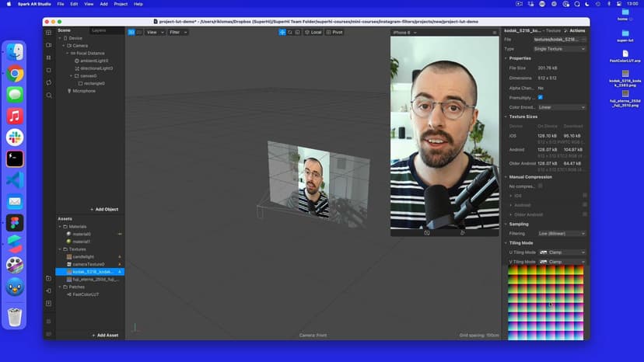Open the File menu

tap(61, 4)
